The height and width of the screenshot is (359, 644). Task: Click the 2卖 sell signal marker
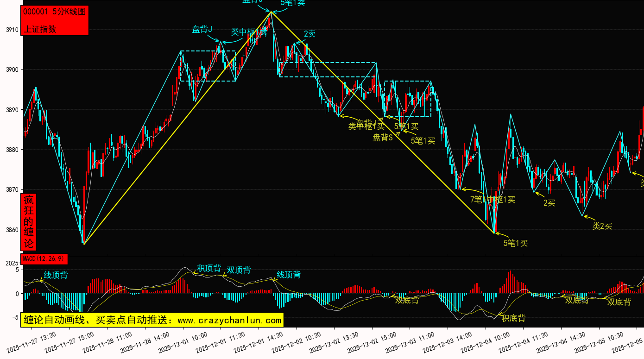click(x=309, y=34)
